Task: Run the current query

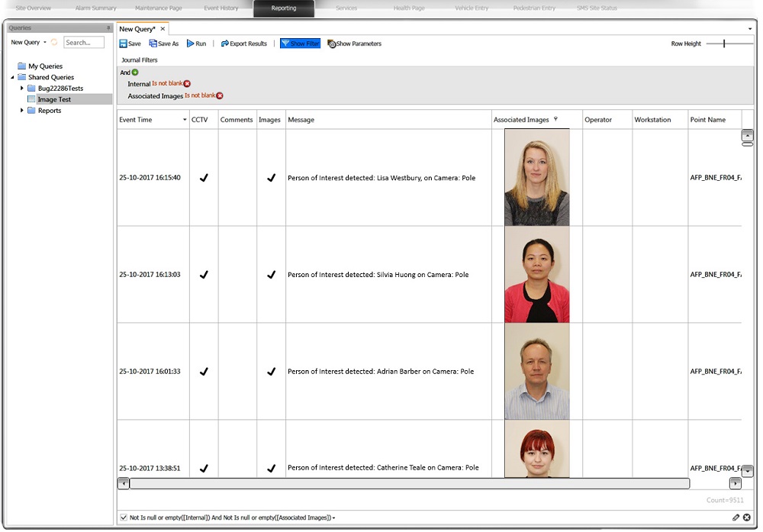Action: [x=197, y=44]
